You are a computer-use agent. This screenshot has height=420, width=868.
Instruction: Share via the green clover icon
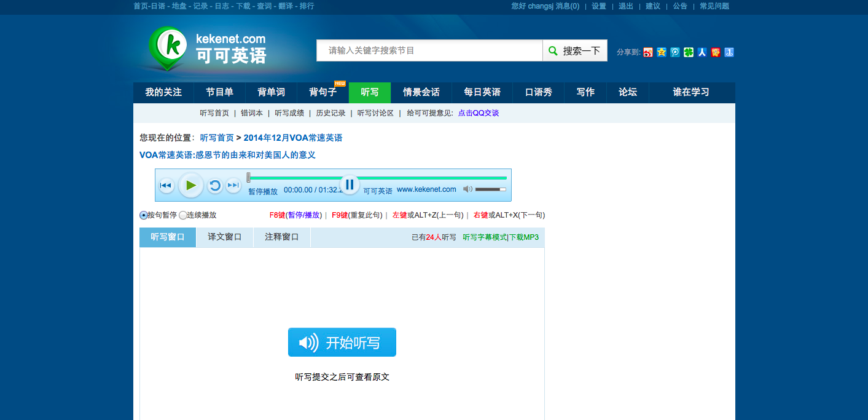689,52
